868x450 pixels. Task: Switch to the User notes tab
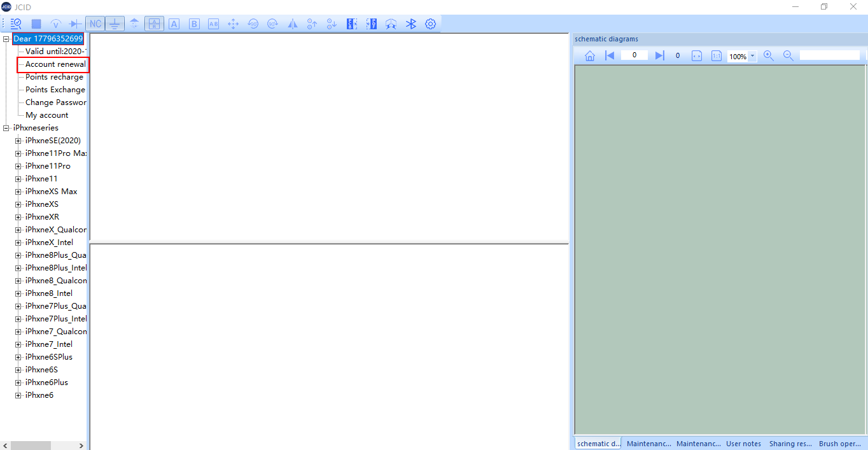[743, 444]
